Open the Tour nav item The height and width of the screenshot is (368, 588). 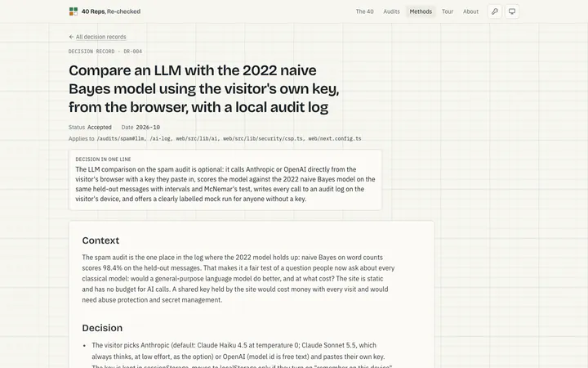click(448, 11)
